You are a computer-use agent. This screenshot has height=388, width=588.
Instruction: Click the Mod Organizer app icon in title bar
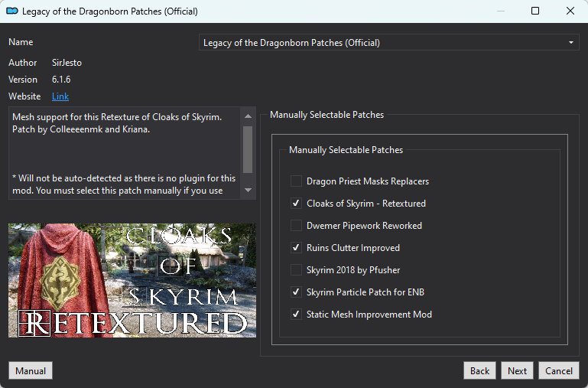12,11
